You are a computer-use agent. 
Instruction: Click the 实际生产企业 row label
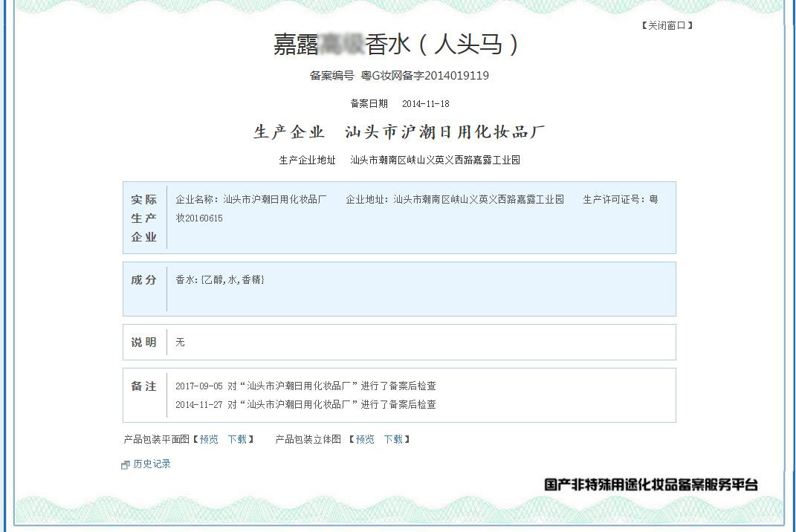pyautogui.click(x=144, y=218)
